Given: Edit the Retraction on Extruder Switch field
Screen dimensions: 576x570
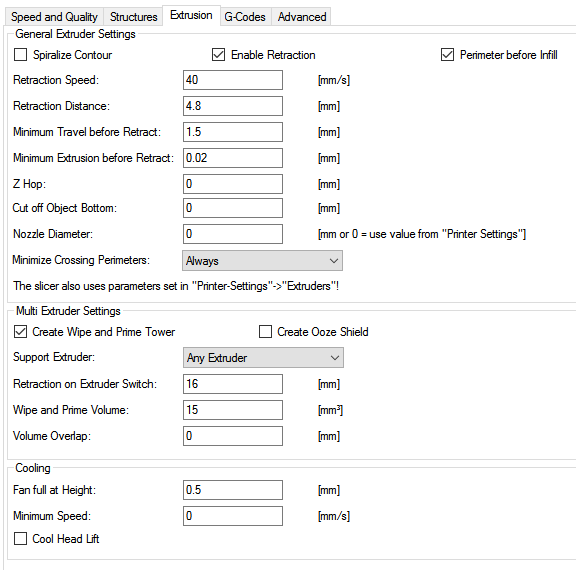Looking at the screenshot, I should (233, 384).
